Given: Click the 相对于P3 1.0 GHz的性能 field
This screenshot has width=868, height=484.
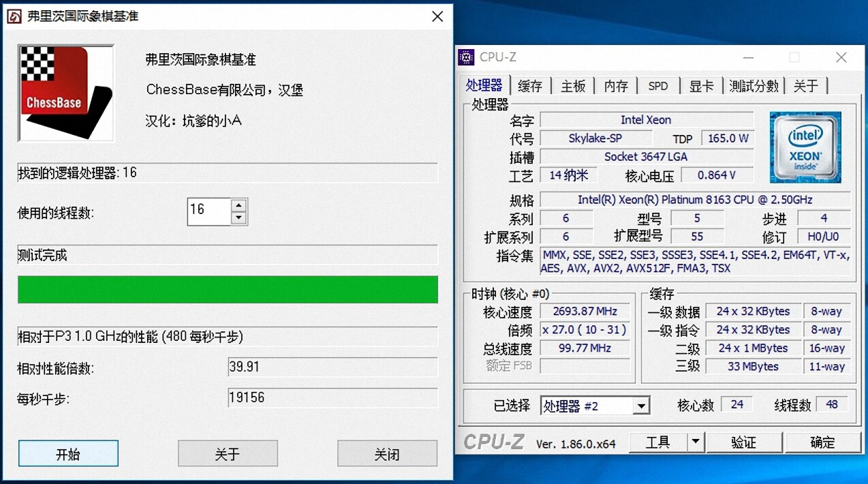Looking at the screenshot, I should [x=228, y=337].
